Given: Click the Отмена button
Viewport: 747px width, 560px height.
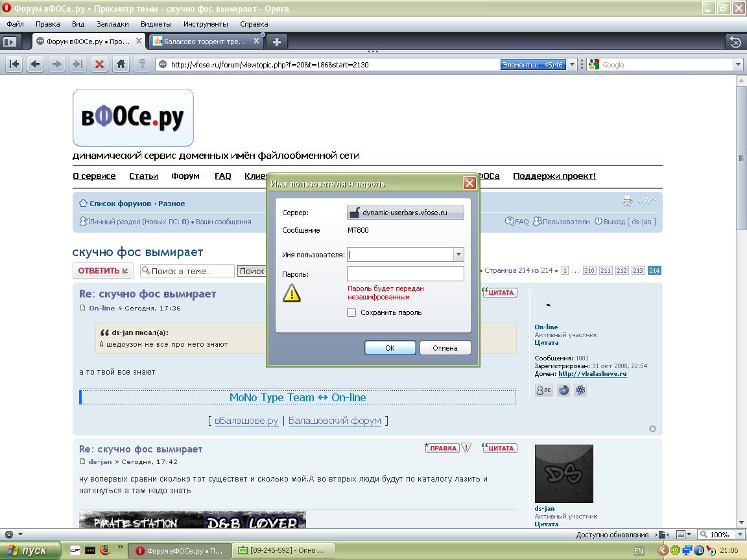Looking at the screenshot, I should tap(445, 348).
